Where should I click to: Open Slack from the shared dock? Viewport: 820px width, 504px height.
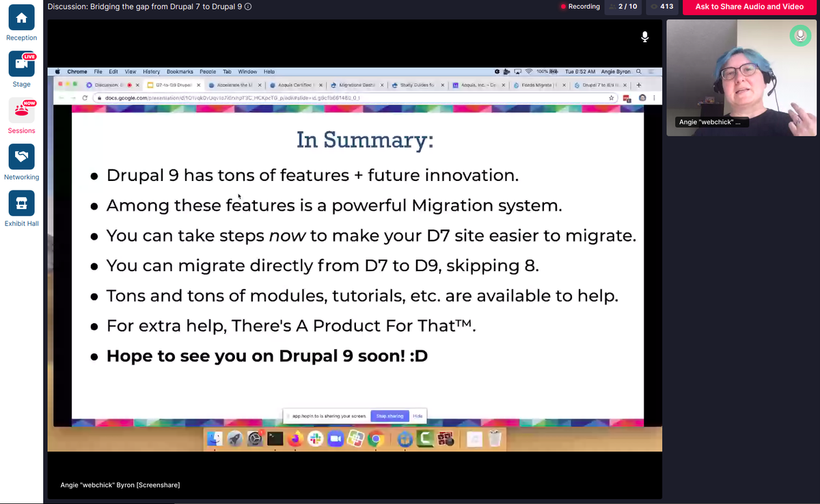[x=315, y=439]
